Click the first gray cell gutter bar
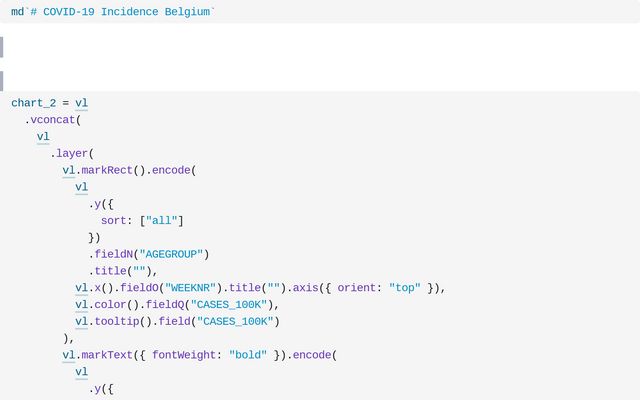640x400 pixels. tap(2, 47)
